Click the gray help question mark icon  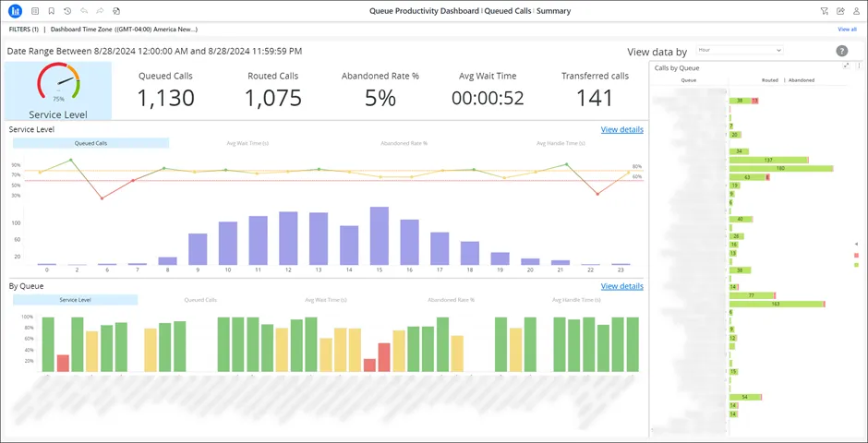click(x=841, y=52)
